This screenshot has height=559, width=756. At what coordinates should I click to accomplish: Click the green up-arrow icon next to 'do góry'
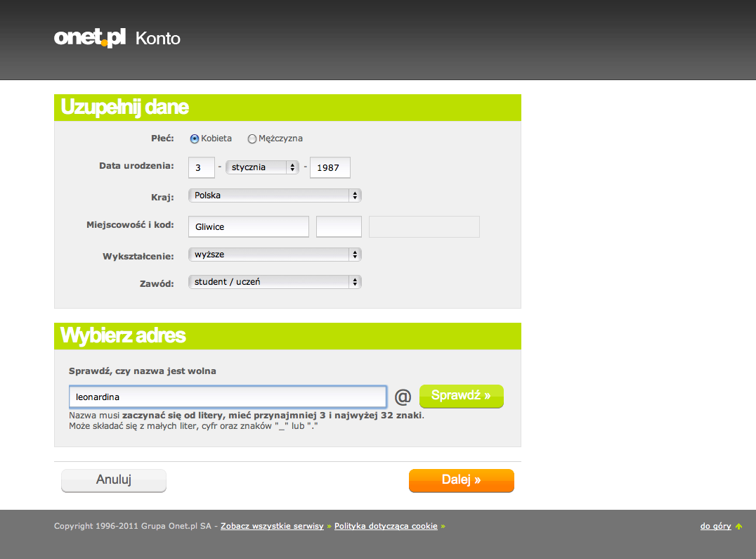[738, 526]
